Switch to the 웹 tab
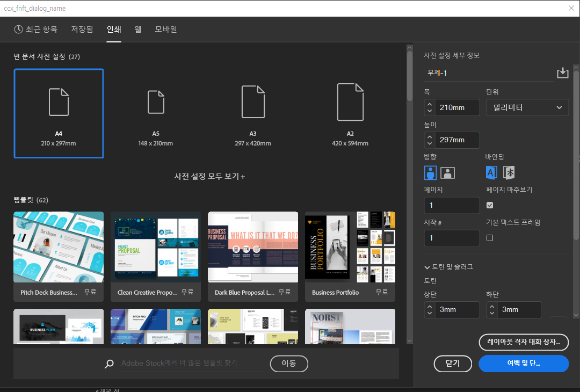Image resolution: width=580 pixels, height=392 pixels. pyautogui.click(x=138, y=29)
